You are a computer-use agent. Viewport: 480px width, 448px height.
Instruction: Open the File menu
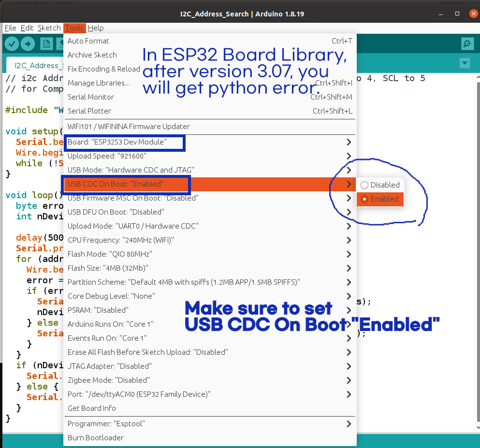coord(11,28)
